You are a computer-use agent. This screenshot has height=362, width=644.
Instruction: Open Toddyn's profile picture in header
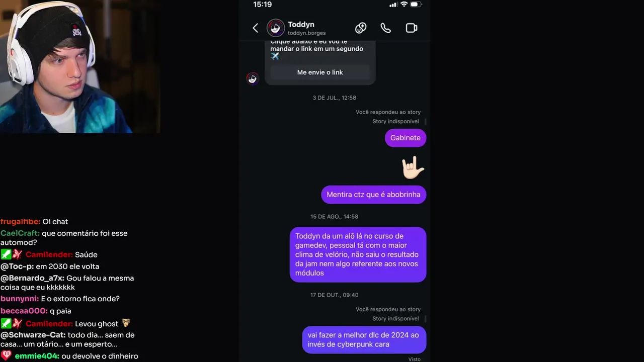click(275, 28)
